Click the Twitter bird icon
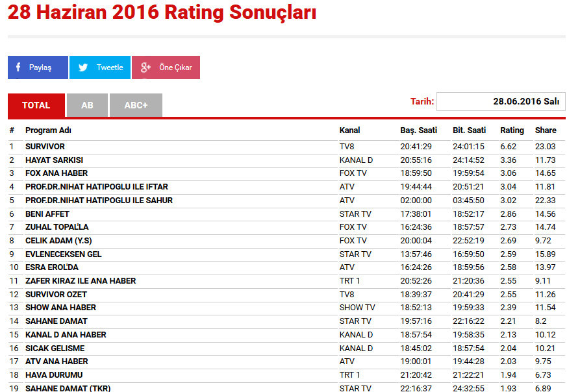The width and height of the screenshot is (567, 392). coord(83,67)
